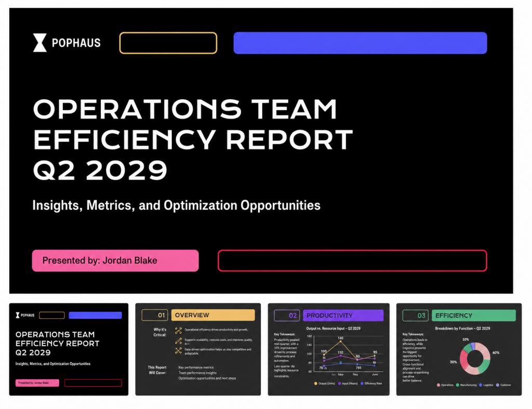Click the '03' number box
This screenshot has height=409, width=532.
[x=415, y=316]
